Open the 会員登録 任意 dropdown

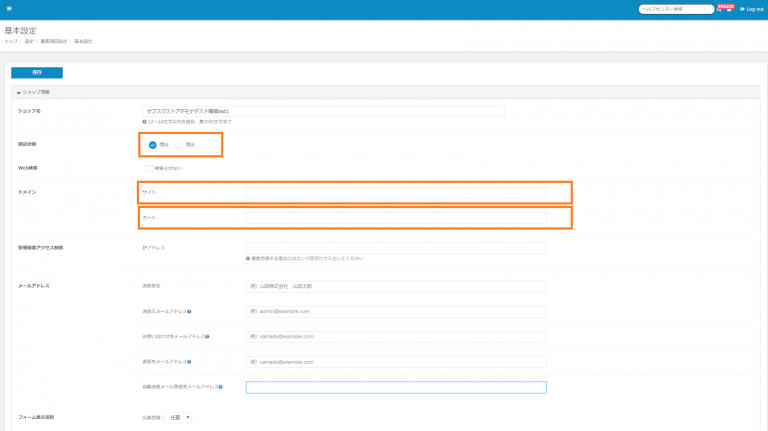click(179, 417)
